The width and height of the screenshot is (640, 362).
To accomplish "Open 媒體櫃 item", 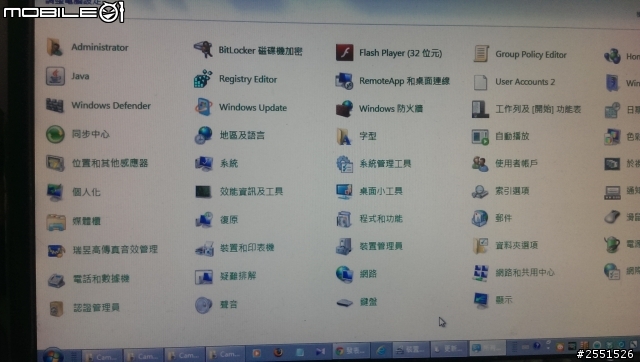I will point(73,221).
